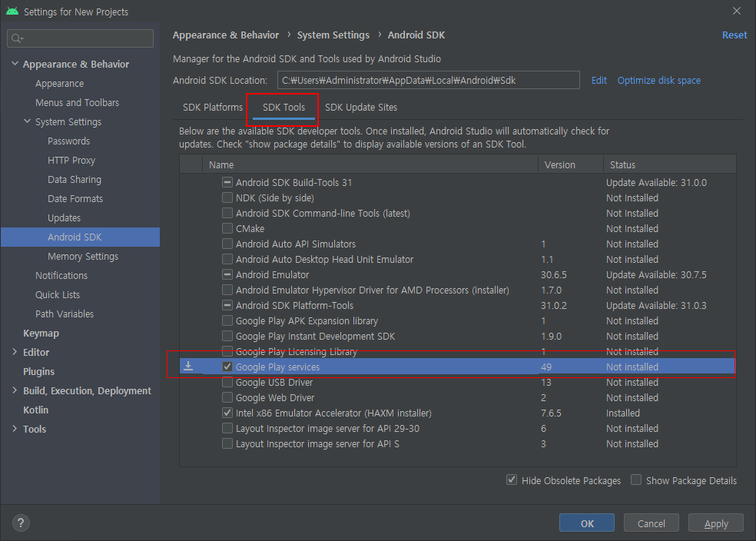Click the Apply button
The width and height of the screenshot is (756, 541).
(716, 523)
